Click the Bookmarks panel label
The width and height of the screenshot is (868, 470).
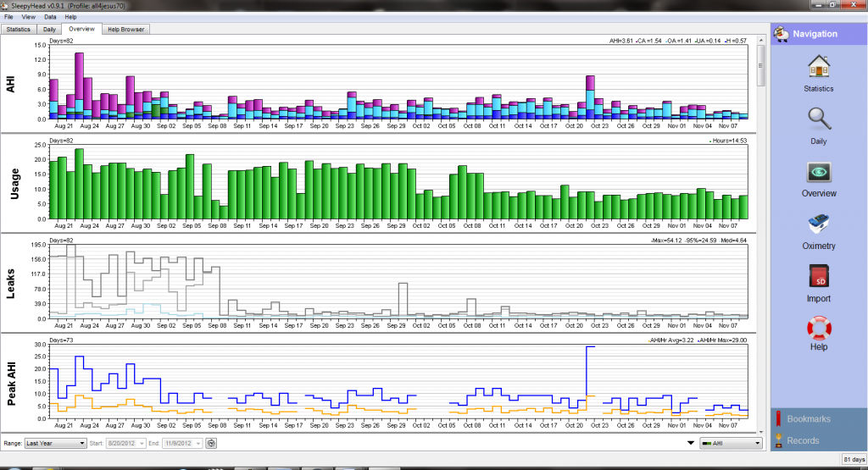(x=808, y=419)
